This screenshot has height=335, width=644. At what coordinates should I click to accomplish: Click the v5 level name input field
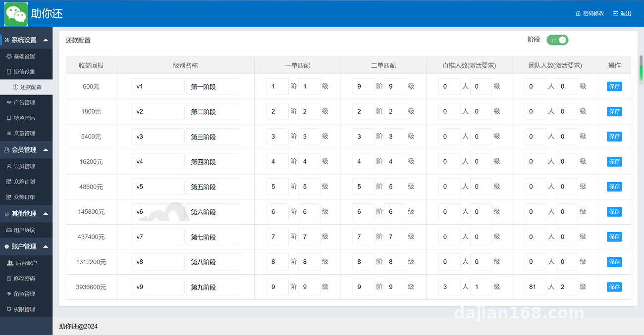158,187
